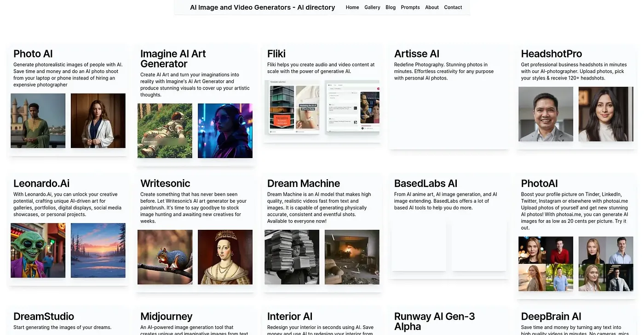
Task: Open the Fliki card title
Action: 276,54
